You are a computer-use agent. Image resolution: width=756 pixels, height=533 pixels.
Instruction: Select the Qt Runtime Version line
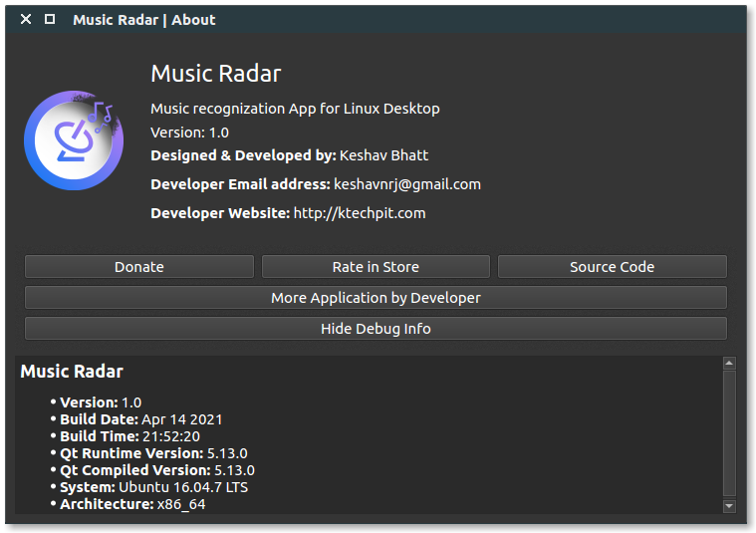tap(153, 453)
